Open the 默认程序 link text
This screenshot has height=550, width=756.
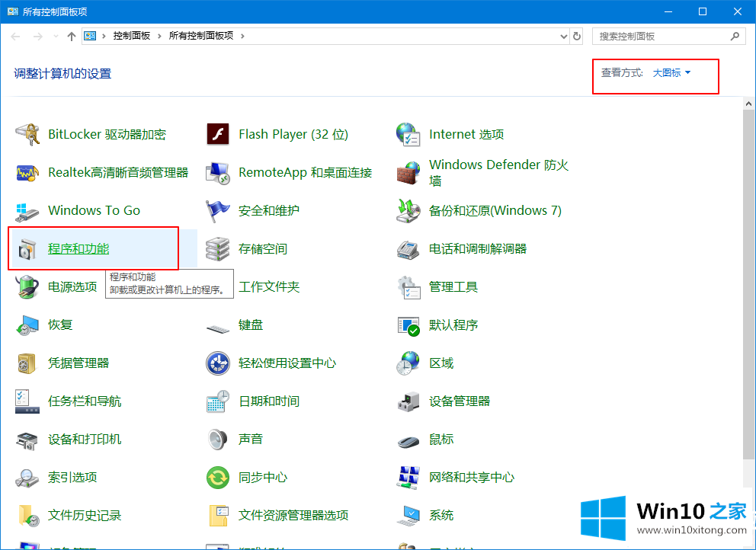[x=453, y=325]
